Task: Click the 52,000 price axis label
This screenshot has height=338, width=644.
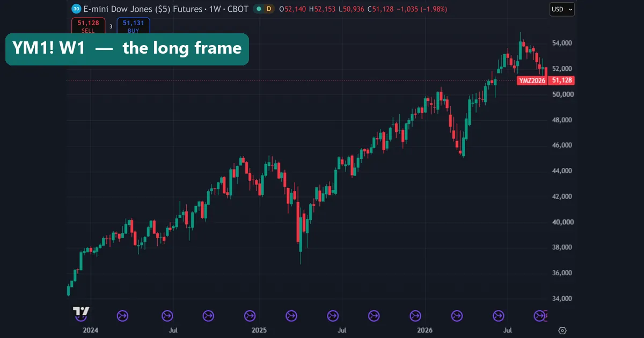Action: pos(562,69)
